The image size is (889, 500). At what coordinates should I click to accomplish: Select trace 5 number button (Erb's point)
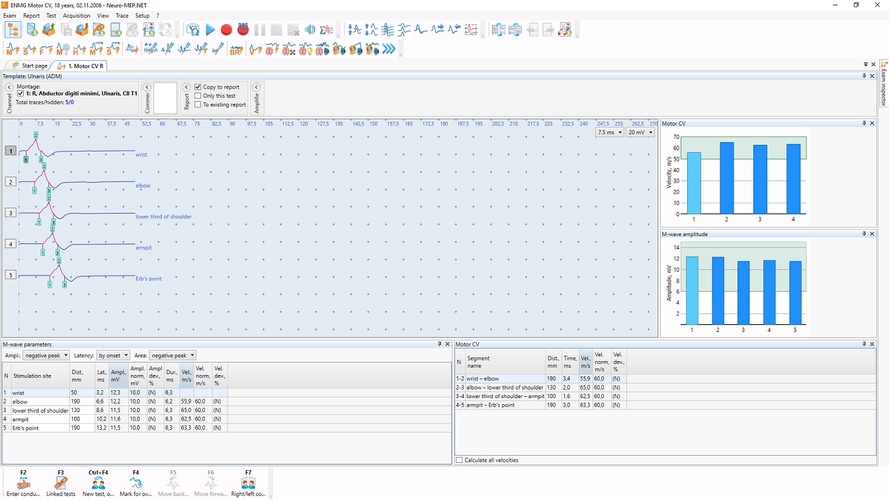[10, 275]
